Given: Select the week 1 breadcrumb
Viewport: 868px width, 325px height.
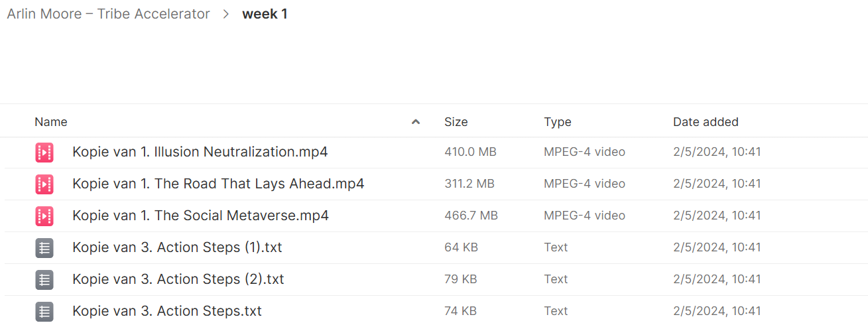Looking at the screenshot, I should pyautogui.click(x=265, y=14).
